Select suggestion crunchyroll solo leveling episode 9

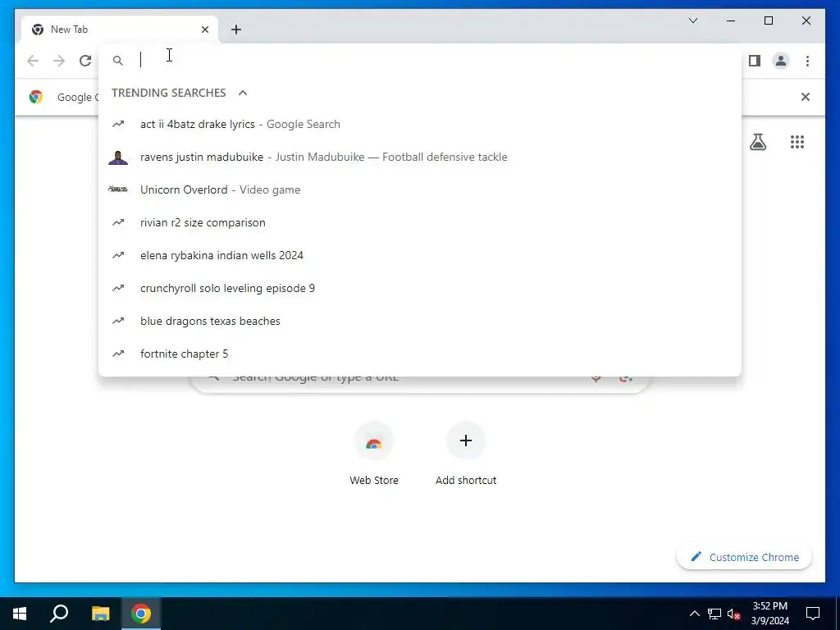click(420, 288)
